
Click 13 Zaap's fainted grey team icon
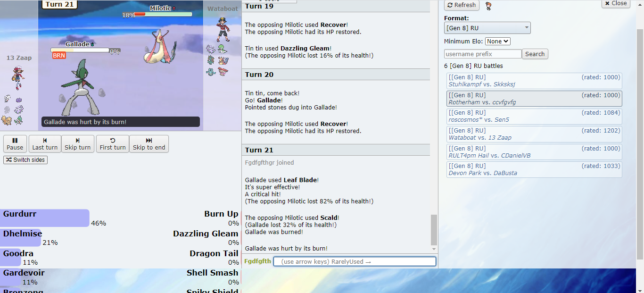7,109
